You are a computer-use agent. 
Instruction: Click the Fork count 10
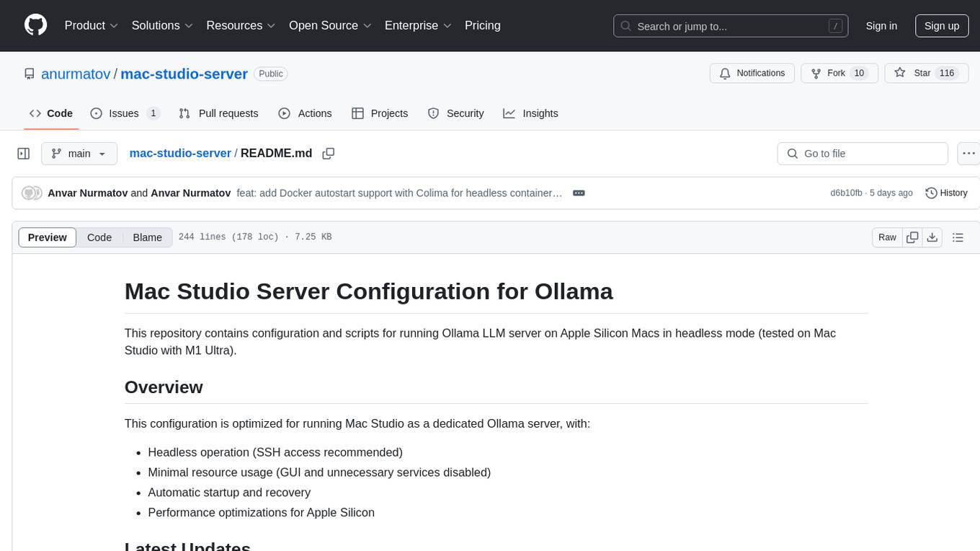[x=858, y=74]
